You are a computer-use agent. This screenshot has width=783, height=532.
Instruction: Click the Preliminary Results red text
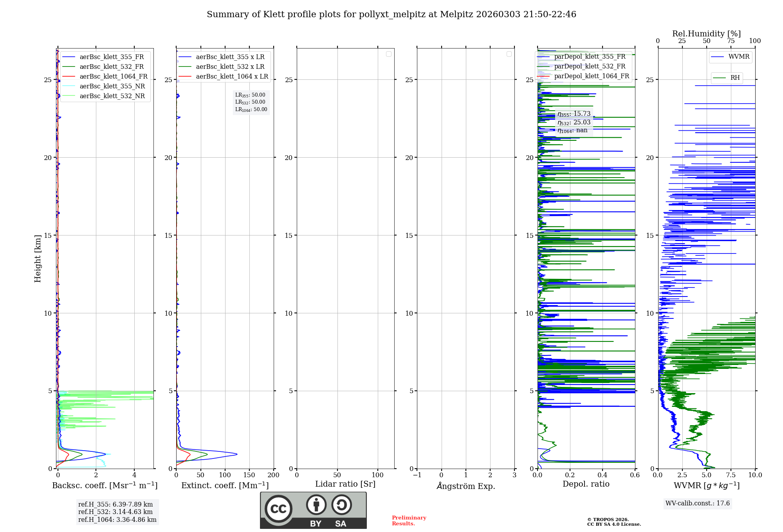tap(409, 521)
